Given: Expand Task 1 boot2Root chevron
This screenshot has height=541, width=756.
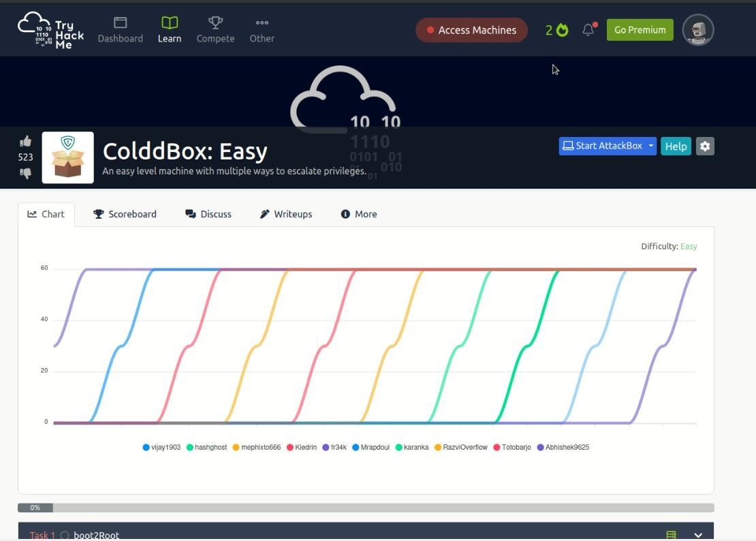Looking at the screenshot, I should pos(697,536).
